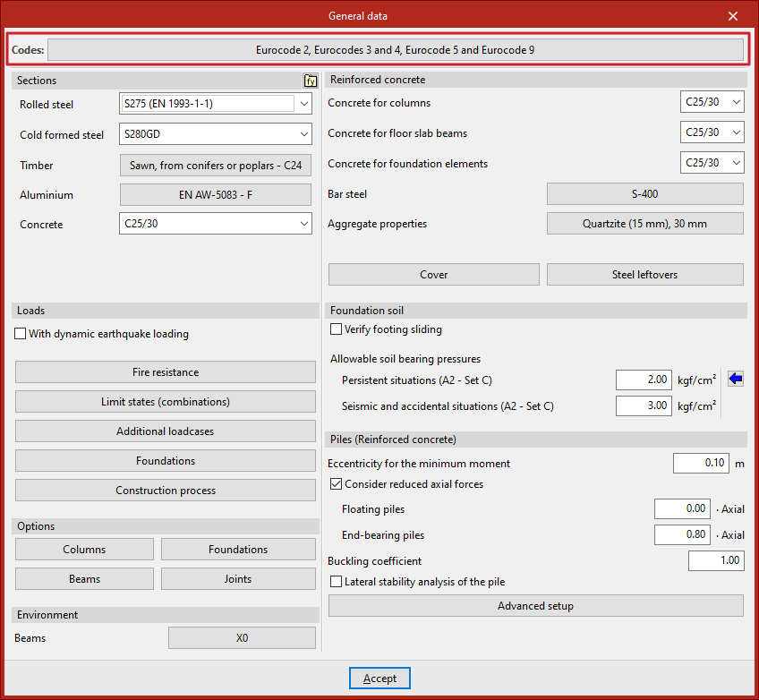Viewport: 759px width, 700px height.
Task: Expand Concrete for foundation elements dropdown
Action: click(736, 163)
